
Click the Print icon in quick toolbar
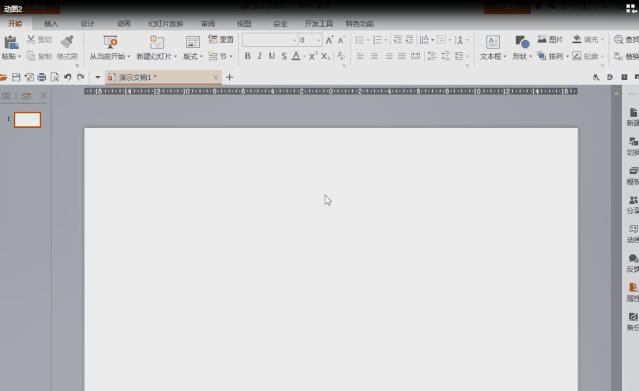(42, 77)
